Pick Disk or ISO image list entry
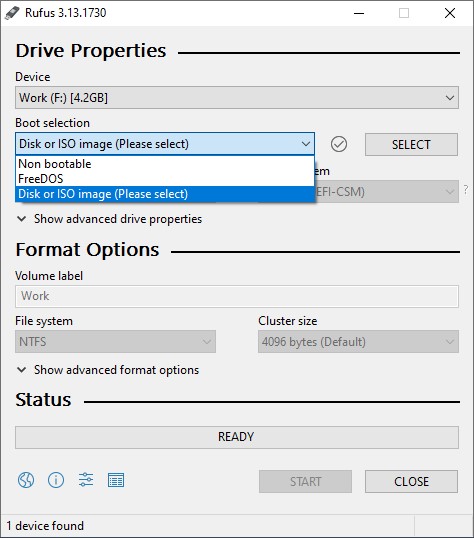This screenshot has height=538, width=474. coord(165,194)
